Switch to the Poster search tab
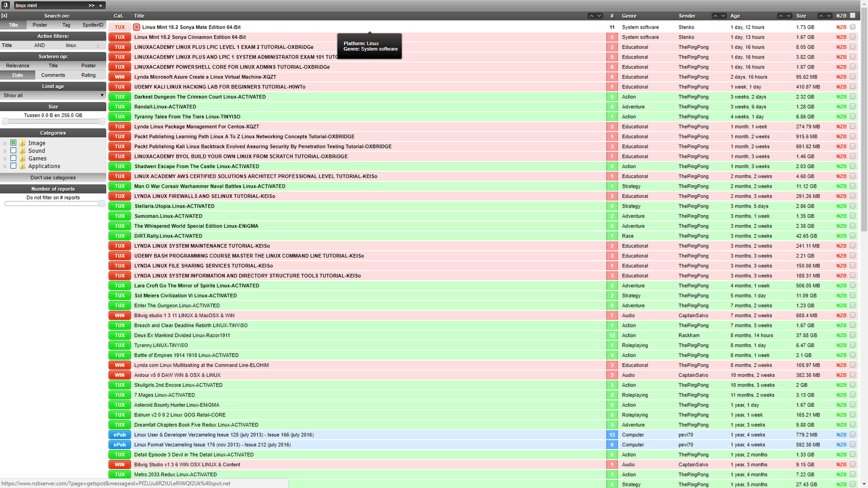 click(x=40, y=24)
